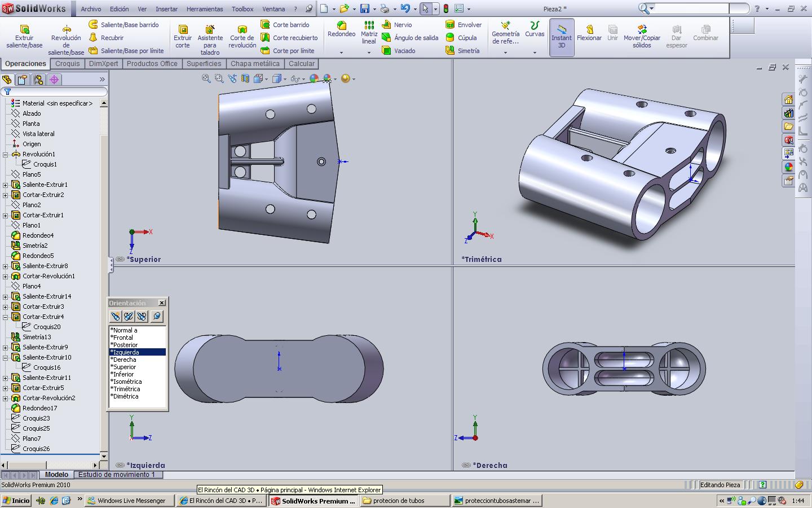Select Croquis20 in the feature tree

47,327
